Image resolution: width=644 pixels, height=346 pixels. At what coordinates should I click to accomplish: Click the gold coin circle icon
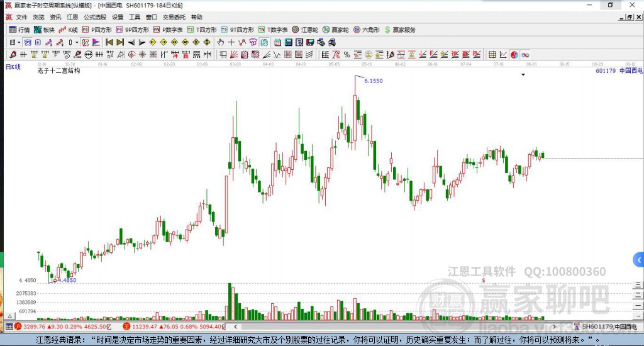(369, 55)
